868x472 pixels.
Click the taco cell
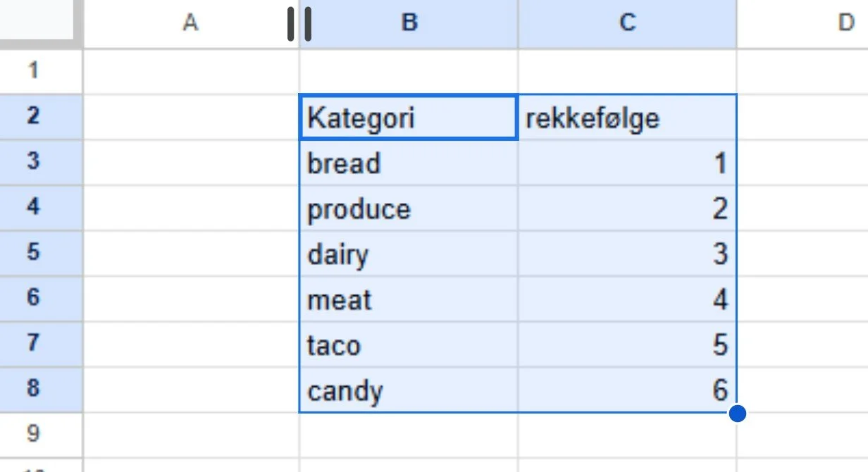click(x=409, y=345)
